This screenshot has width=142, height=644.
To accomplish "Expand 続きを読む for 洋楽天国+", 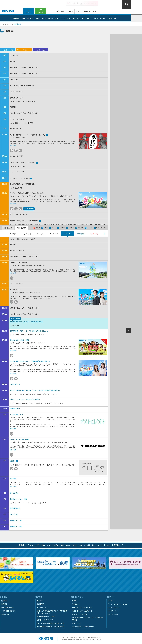I will coord(13,486).
